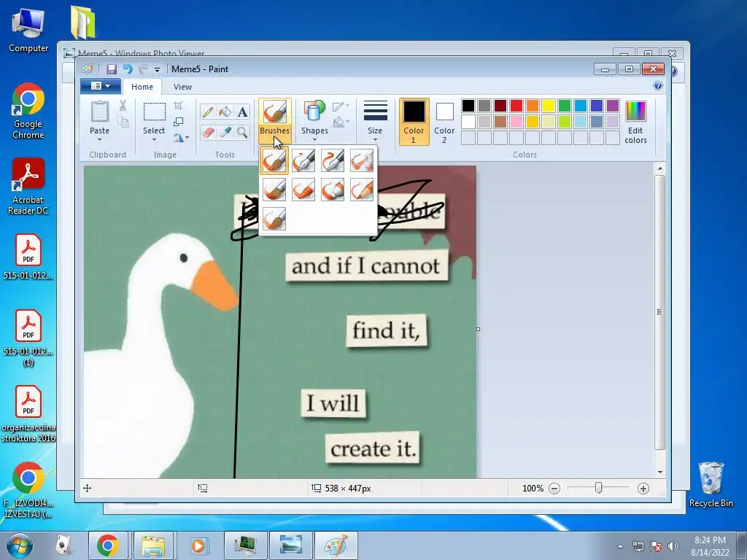747x560 pixels.
Task: Choose Calligraphy brush 2 in brushes gallery
Action: coord(333,160)
